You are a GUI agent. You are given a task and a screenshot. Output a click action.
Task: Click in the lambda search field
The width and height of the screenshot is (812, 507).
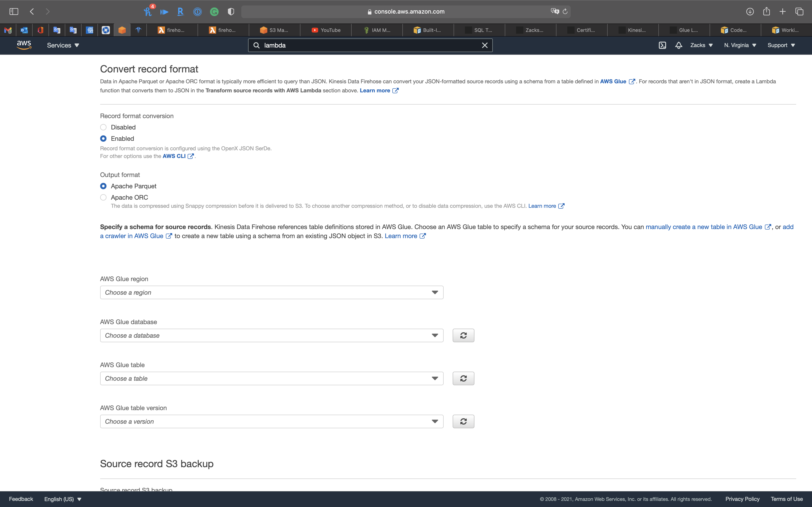click(x=369, y=45)
